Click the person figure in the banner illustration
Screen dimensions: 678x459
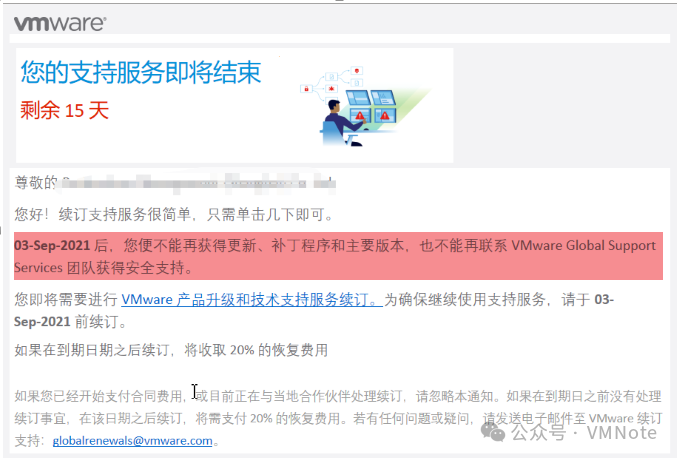[x=342, y=122]
